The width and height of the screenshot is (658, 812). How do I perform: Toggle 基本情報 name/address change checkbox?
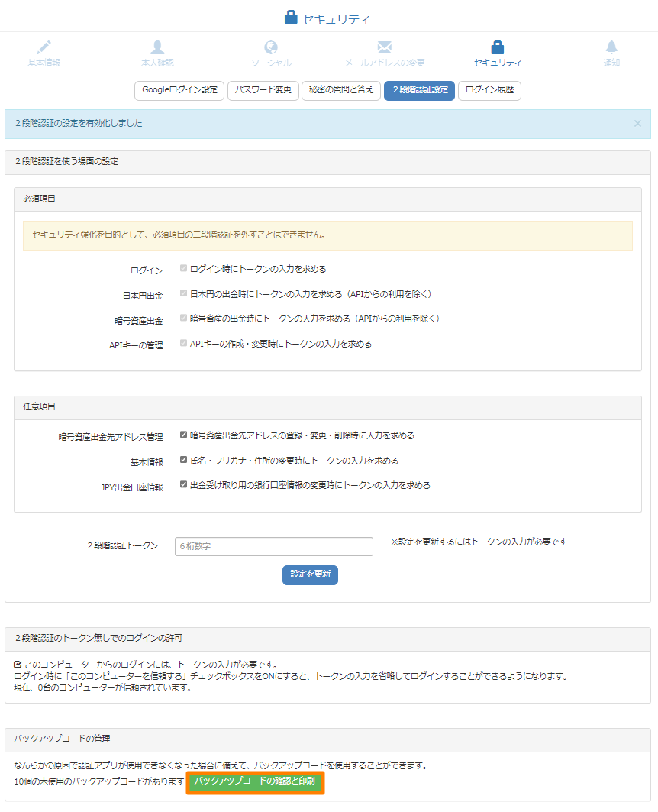click(x=183, y=460)
